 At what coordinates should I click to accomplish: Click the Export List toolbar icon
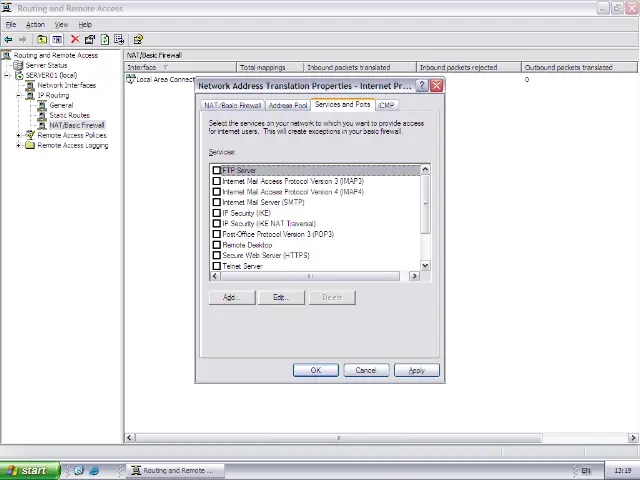(x=119, y=40)
